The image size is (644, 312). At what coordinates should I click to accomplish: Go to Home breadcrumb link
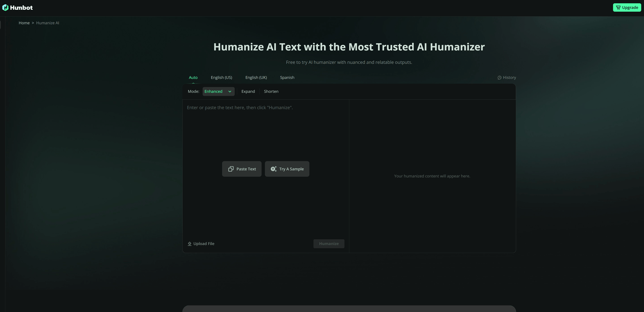pyautogui.click(x=24, y=23)
